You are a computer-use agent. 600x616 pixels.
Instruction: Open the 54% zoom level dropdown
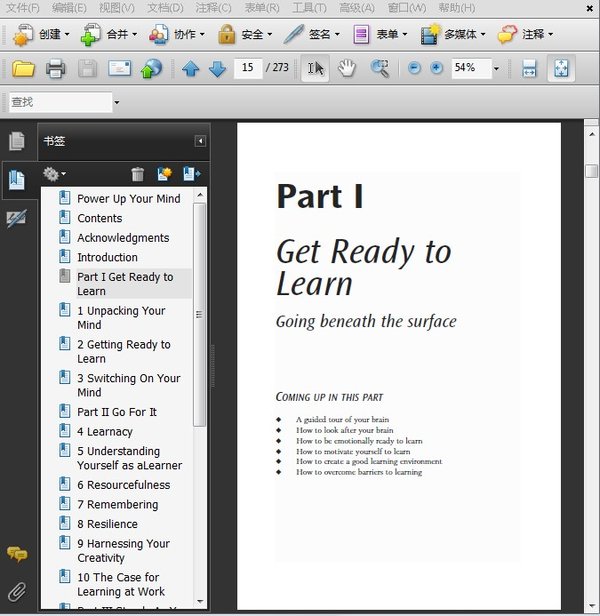pos(496,69)
